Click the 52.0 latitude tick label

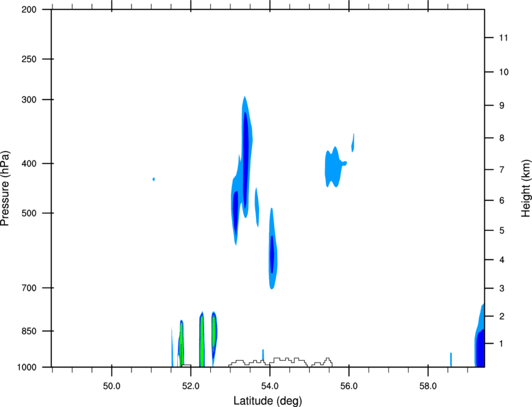pos(191,386)
